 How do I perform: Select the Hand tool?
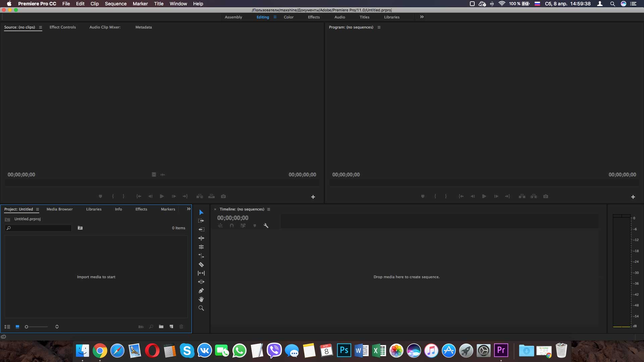tap(201, 299)
